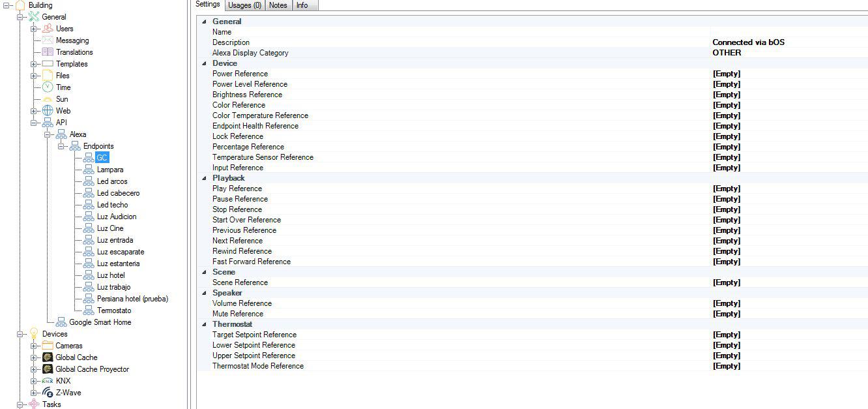Expand the Templates tree node
The width and height of the screenshot is (868, 409).
click(x=34, y=64)
